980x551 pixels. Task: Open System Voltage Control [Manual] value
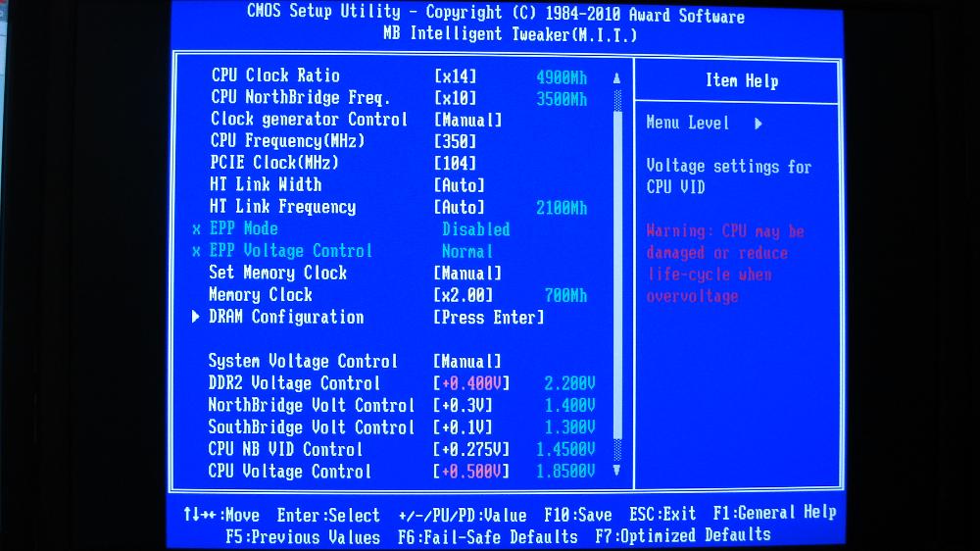coord(467,362)
